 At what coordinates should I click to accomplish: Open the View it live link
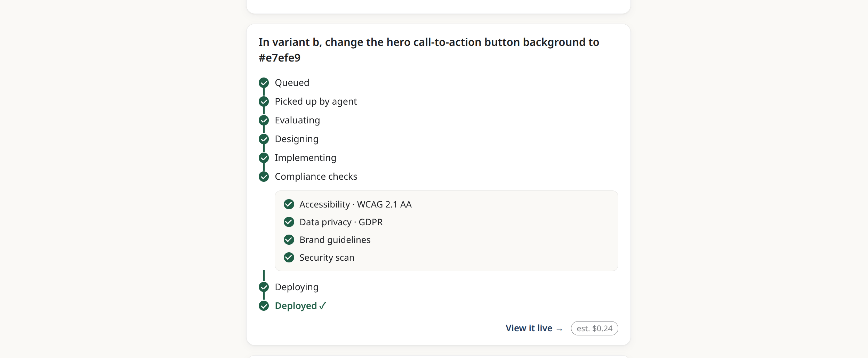pyautogui.click(x=534, y=328)
